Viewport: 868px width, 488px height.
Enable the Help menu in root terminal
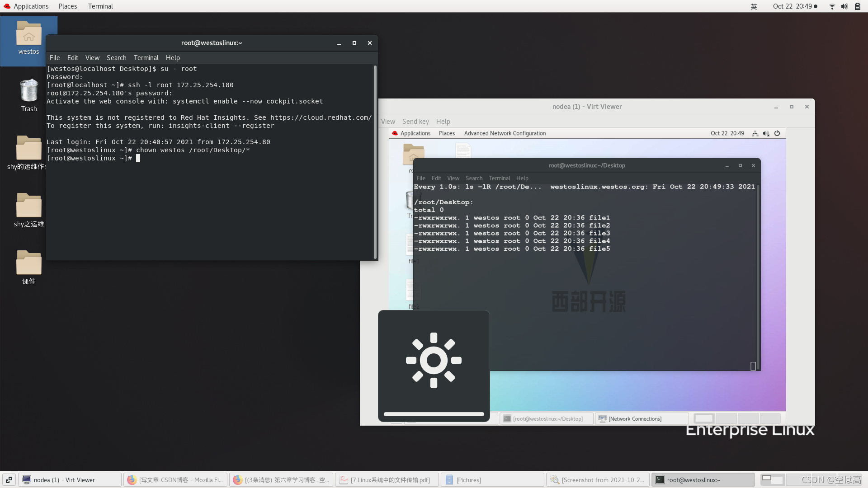(x=172, y=57)
